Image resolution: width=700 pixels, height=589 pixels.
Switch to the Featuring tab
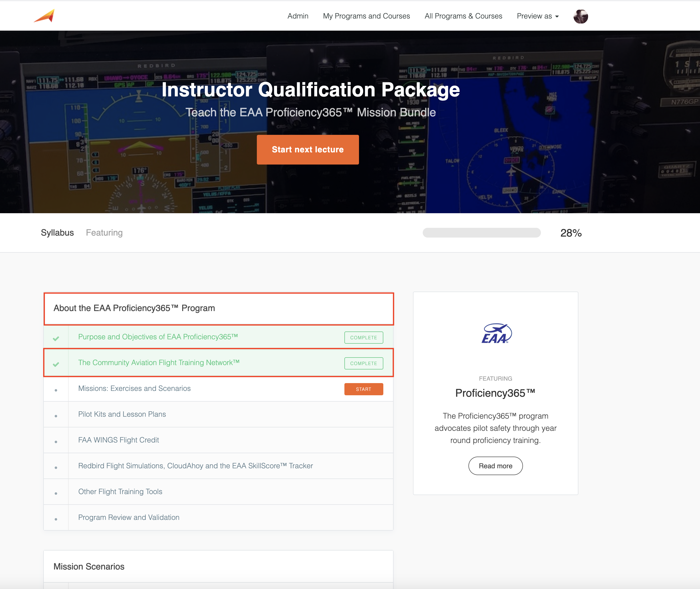pos(104,232)
